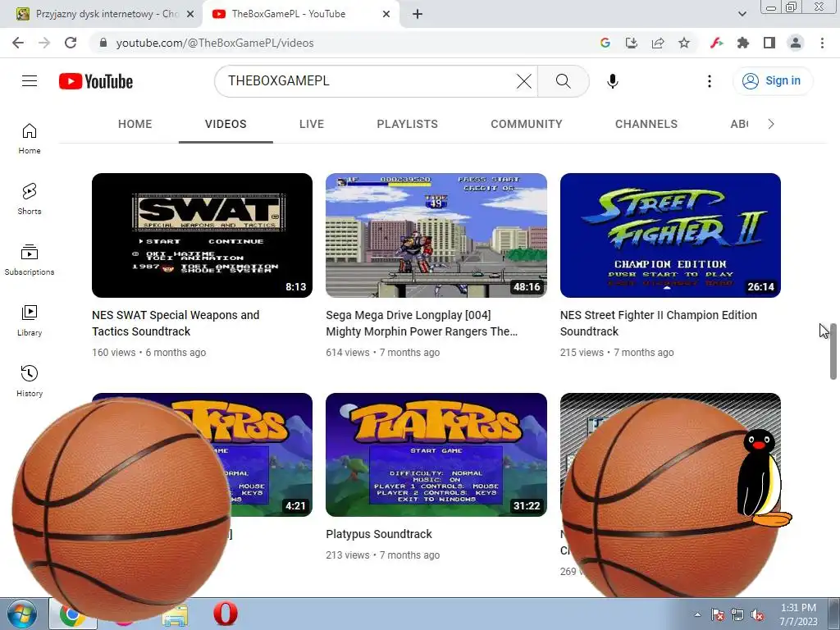Bookmark this page with the star
This screenshot has width=840, height=630.
(x=684, y=43)
